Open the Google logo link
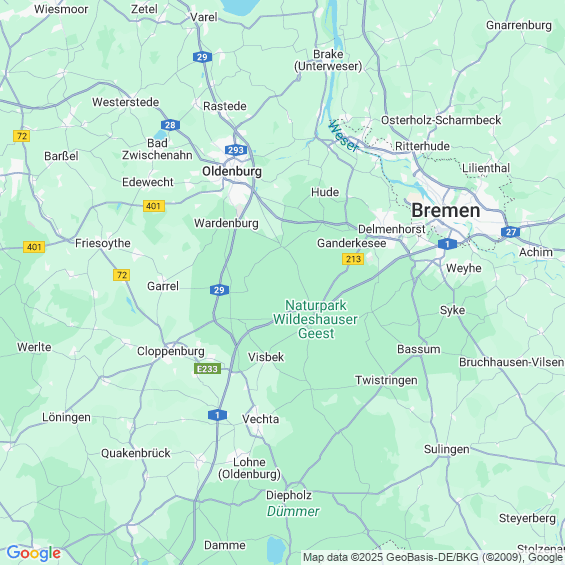565x565 pixels. pos(34,553)
